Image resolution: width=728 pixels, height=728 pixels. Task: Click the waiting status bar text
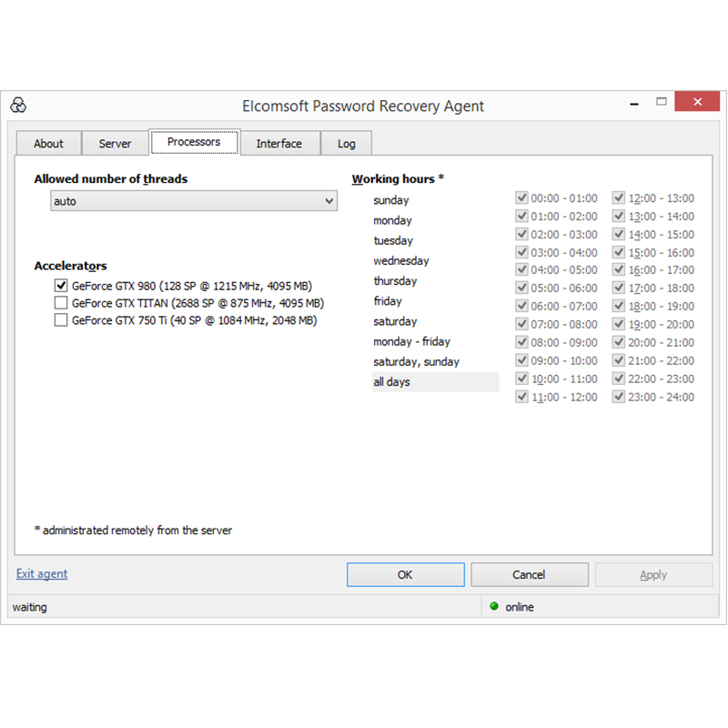pyautogui.click(x=30, y=607)
